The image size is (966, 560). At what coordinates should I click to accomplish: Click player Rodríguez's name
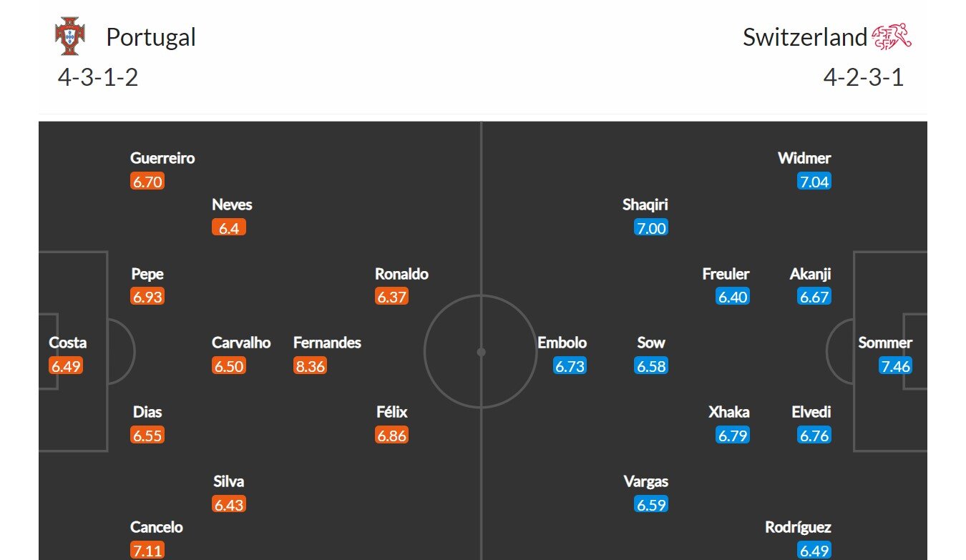click(x=798, y=527)
